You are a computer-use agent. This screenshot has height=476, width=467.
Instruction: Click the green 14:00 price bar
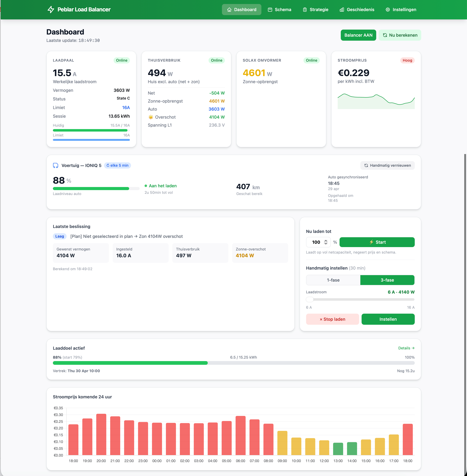(352, 449)
